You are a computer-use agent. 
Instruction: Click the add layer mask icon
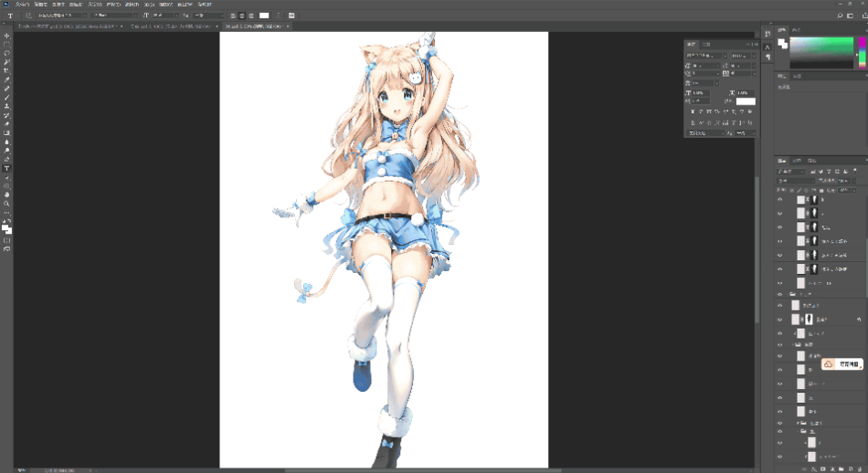tap(822, 468)
